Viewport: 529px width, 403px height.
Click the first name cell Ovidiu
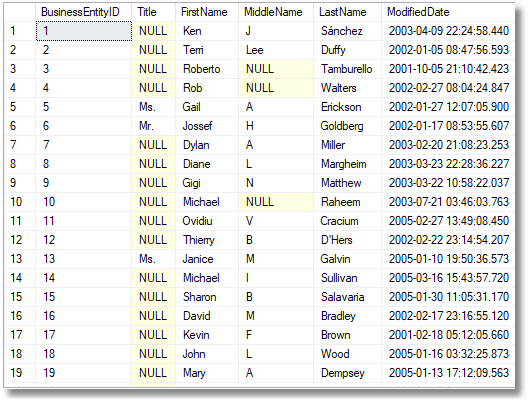tap(207, 221)
